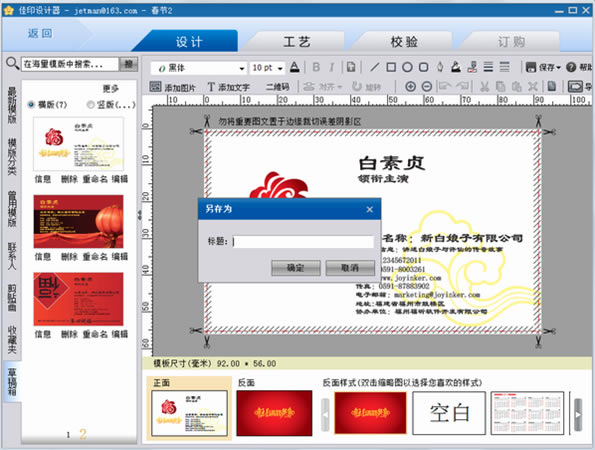Screen dimensions: 595x450
Task: Expand the 保存 save dropdown arrow
Action: 558,68
